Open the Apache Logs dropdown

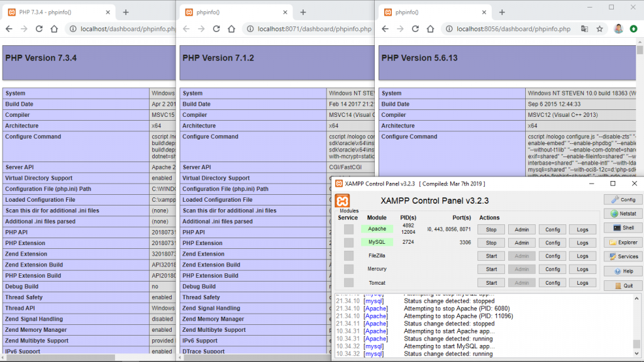(x=582, y=229)
